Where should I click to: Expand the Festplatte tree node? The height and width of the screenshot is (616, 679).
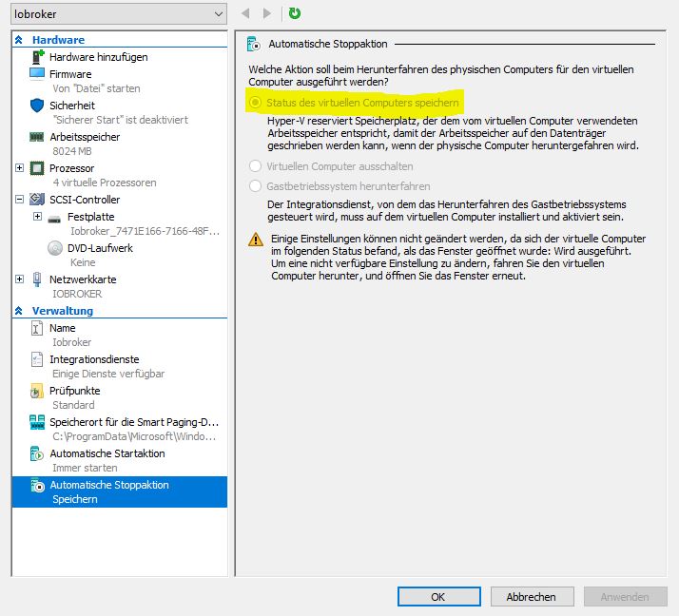click(38, 217)
